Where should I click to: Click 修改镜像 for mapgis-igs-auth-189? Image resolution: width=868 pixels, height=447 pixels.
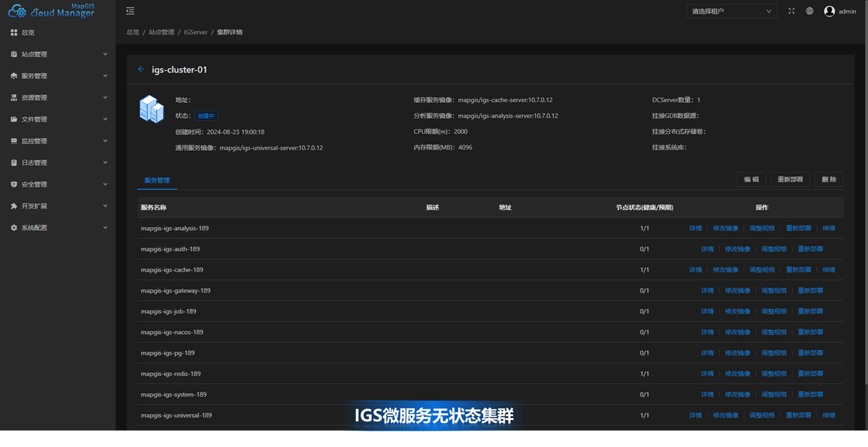[x=737, y=249]
